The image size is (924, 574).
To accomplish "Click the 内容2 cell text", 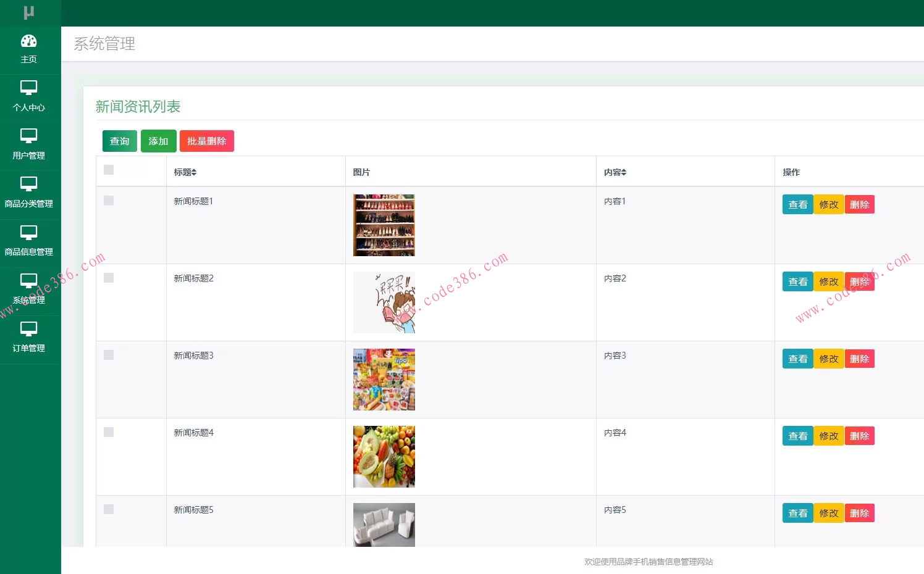I will pyautogui.click(x=615, y=278).
